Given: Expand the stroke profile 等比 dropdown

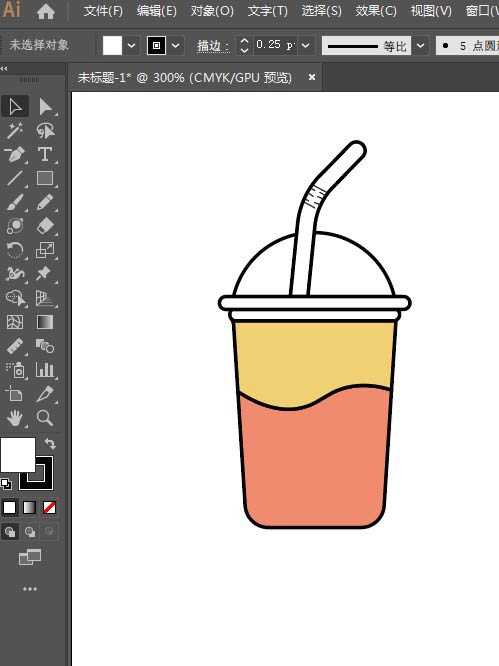Looking at the screenshot, I should [x=420, y=45].
